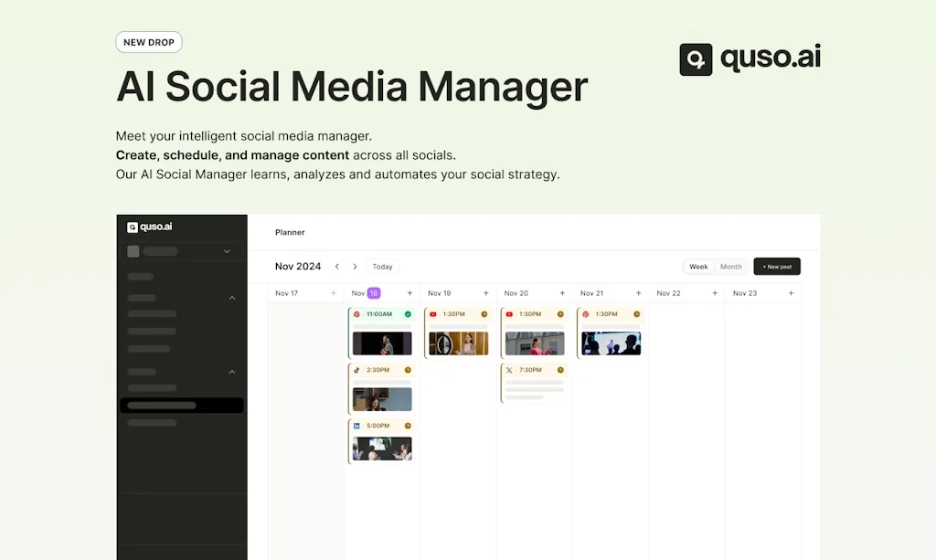The image size is (936, 560).
Task: Click the Instagram icon on the 11:00AM post
Action: click(x=356, y=314)
